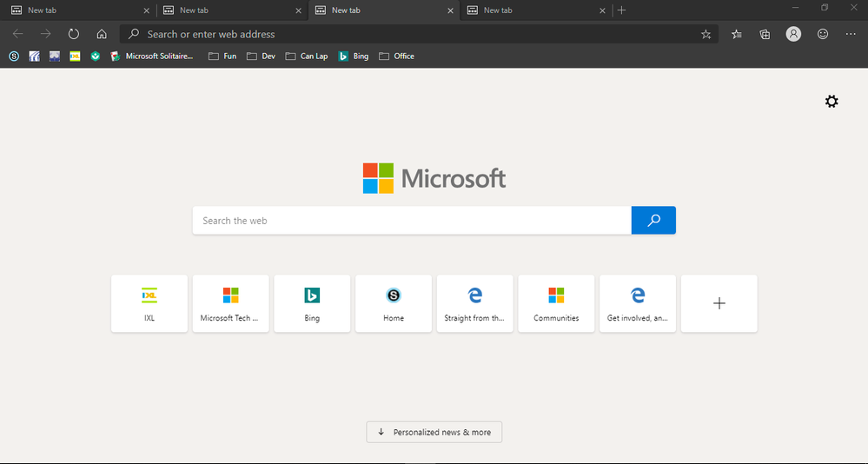Open the Straight from th... tile

coord(475,303)
